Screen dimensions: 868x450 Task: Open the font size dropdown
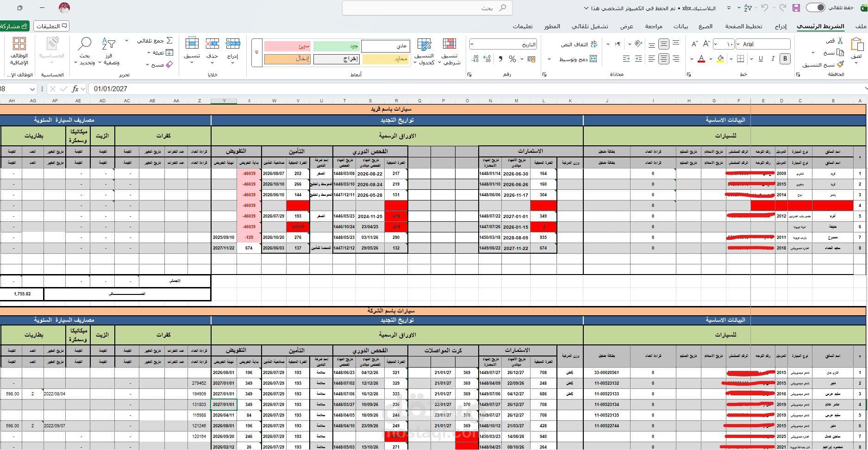coord(716,44)
